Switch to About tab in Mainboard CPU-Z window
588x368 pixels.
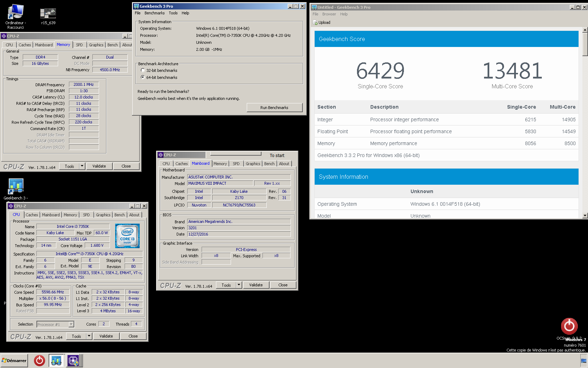pos(284,164)
